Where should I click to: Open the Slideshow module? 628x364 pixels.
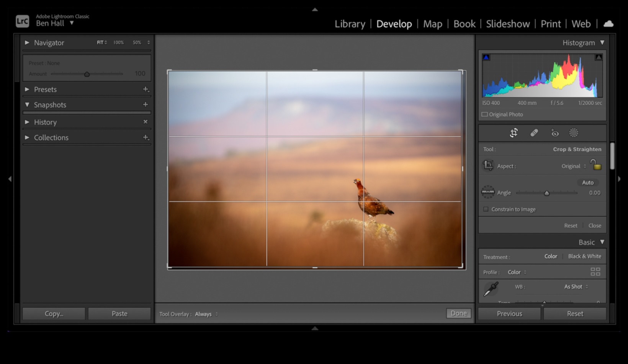click(x=507, y=24)
